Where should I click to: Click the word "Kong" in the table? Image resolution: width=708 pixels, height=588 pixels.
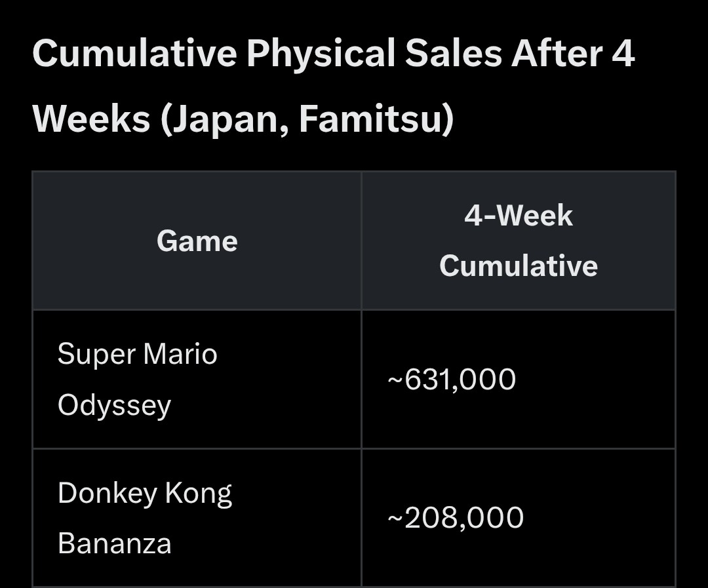coord(198,494)
